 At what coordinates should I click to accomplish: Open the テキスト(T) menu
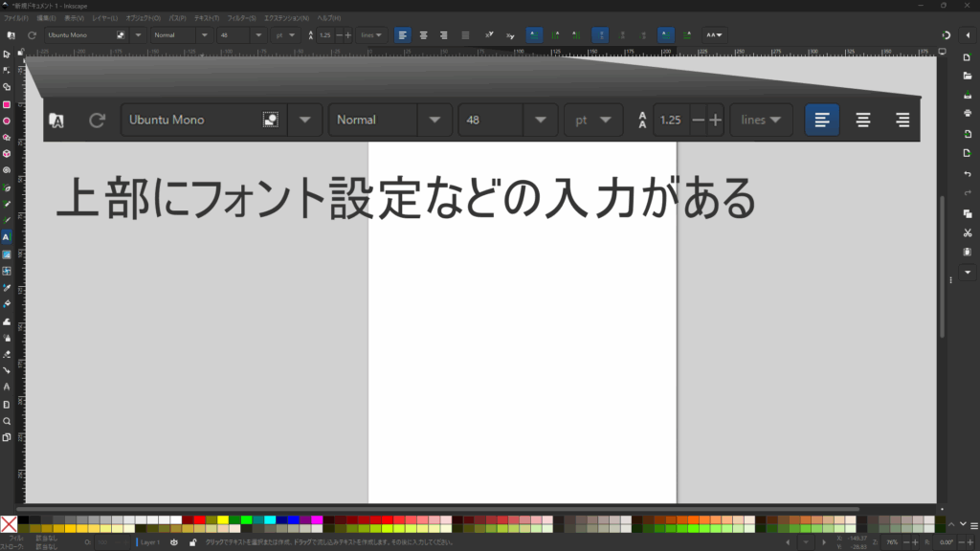[x=207, y=18]
